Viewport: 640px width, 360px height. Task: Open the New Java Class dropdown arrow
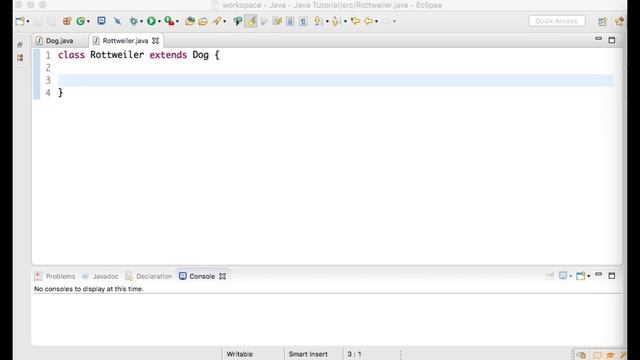pos(88,21)
